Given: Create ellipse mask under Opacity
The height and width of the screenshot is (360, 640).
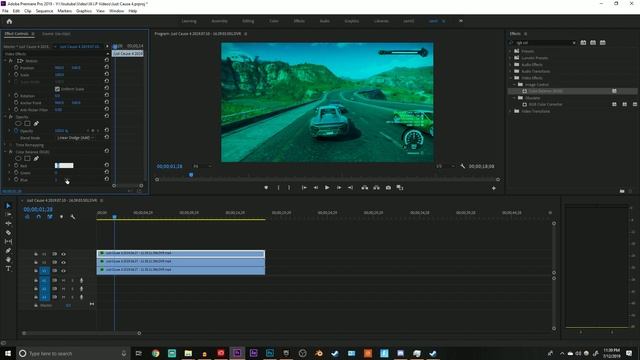Looking at the screenshot, I should tap(18, 123).
